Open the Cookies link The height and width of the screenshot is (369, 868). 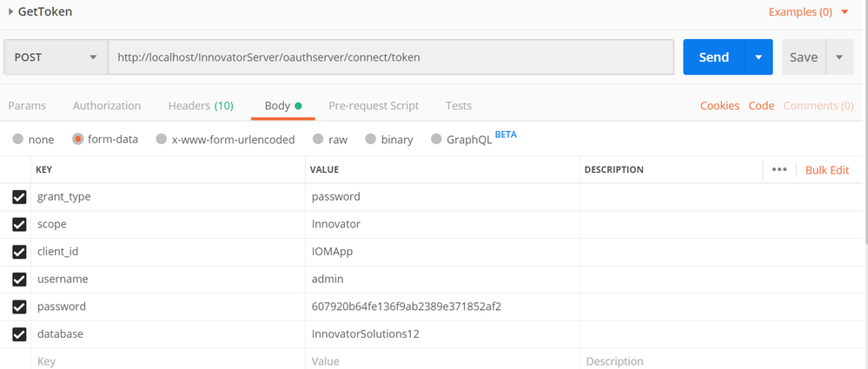[719, 106]
